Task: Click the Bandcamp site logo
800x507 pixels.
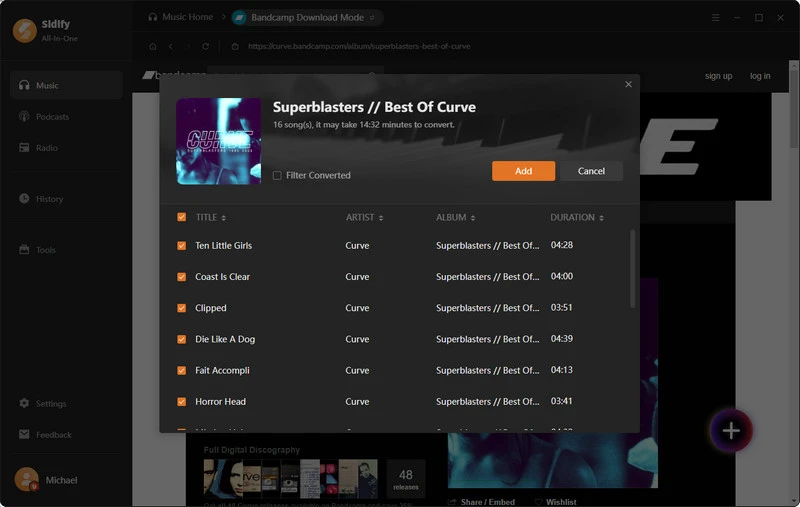Action: (x=174, y=75)
